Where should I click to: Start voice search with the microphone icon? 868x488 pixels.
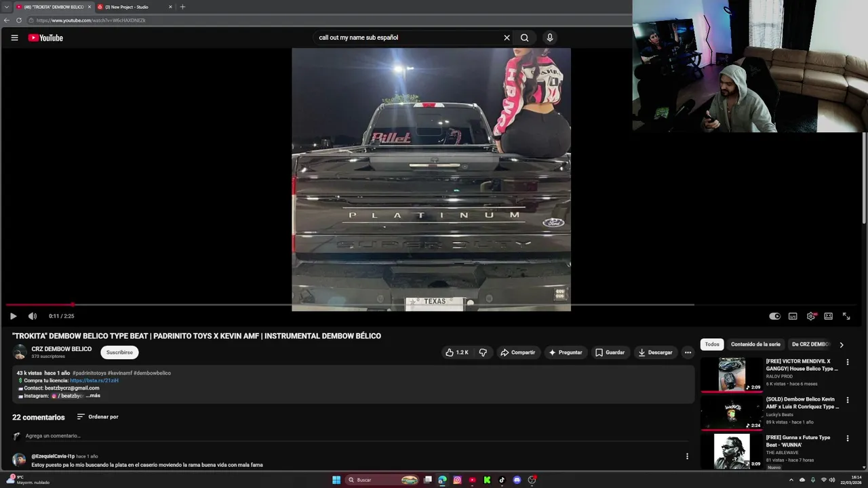point(550,38)
